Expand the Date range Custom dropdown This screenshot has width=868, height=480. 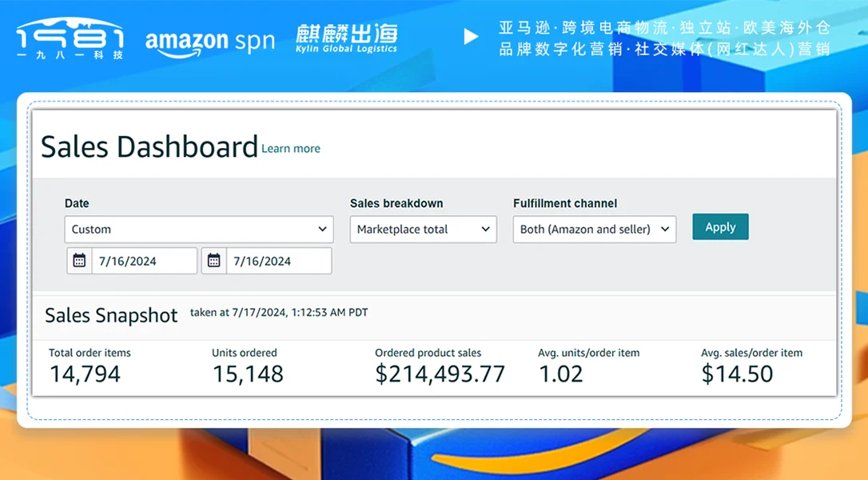(x=199, y=229)
